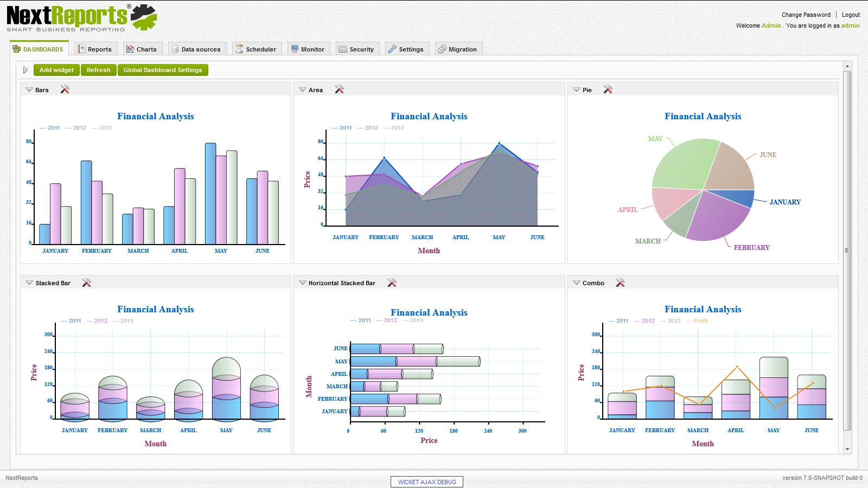
Task: Open Global Dashboard Settings
Action: point(163,70)
